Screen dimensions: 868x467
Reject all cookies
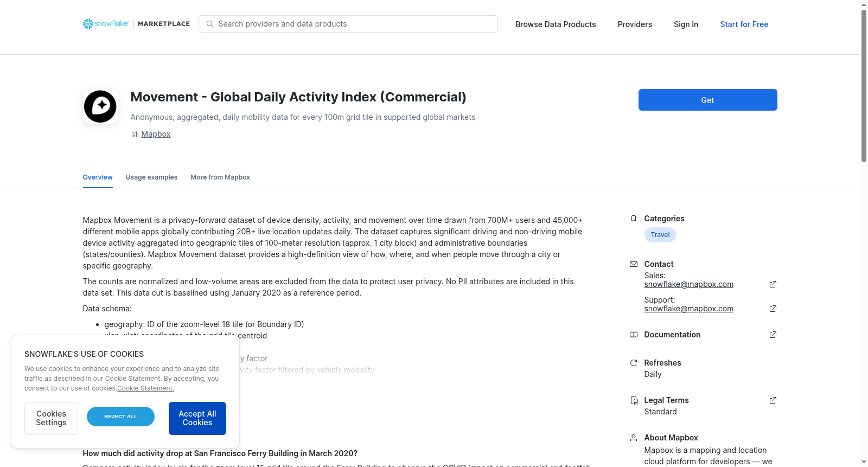click(120, 417)
